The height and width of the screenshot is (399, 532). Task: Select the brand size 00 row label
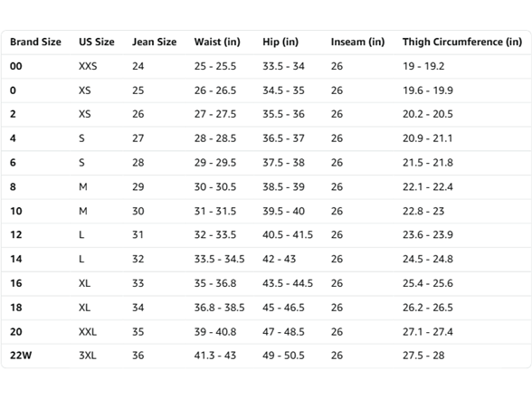[x=16, y=66]
